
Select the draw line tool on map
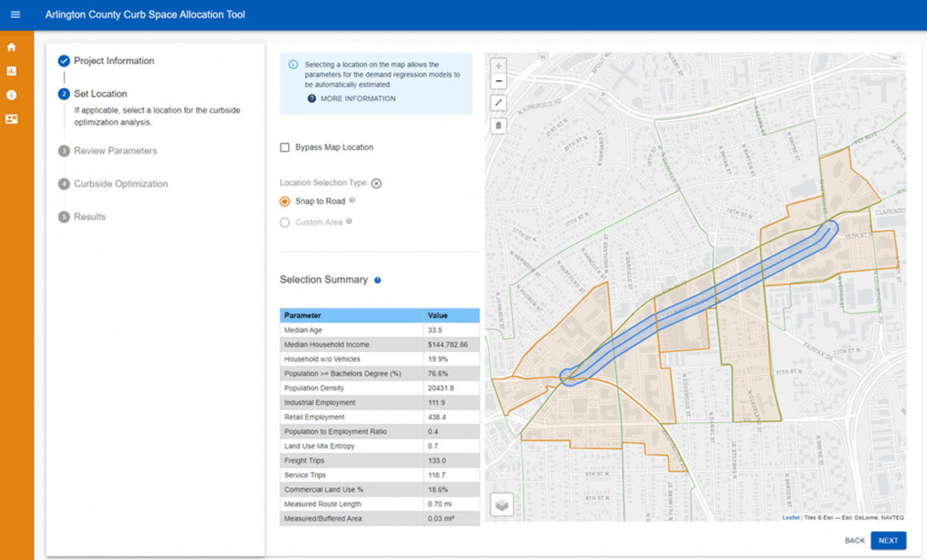pyautogui.click(x=498, y=102)
